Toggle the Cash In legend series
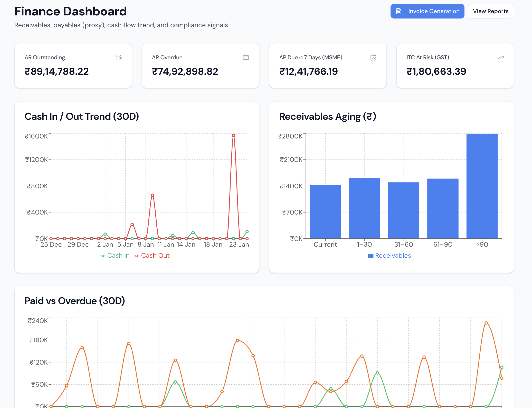The height and width of the screenshot is (408, 532). click(x=118, y=256)
